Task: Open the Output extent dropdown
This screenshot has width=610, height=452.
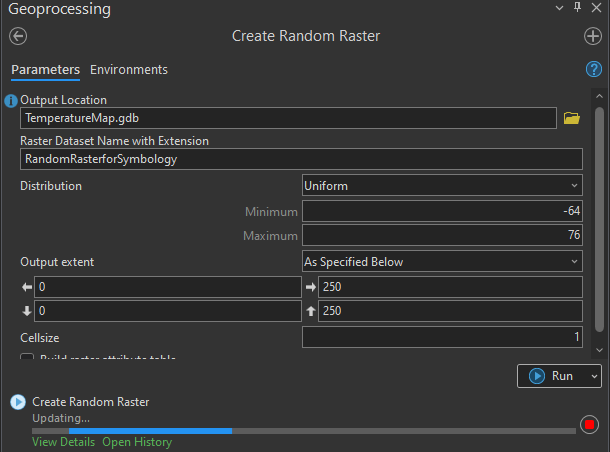Action: (442, 261)
